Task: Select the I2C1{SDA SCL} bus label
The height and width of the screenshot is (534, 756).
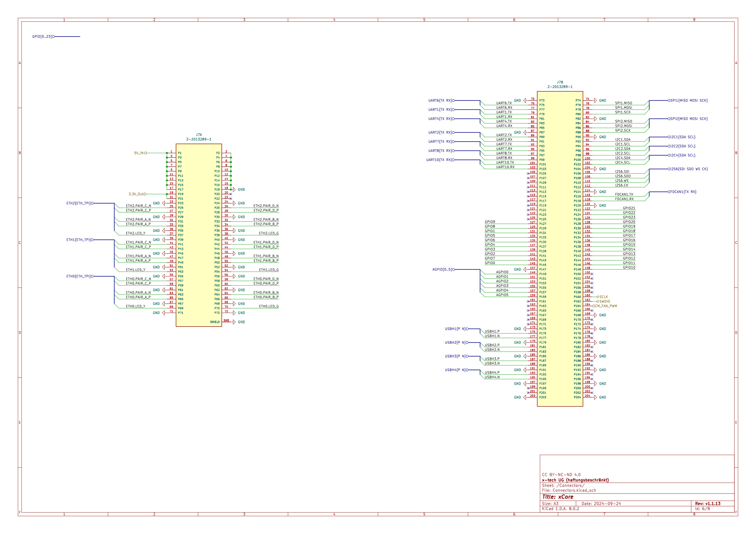Action: pyautogui.click(x=682, y=137)
